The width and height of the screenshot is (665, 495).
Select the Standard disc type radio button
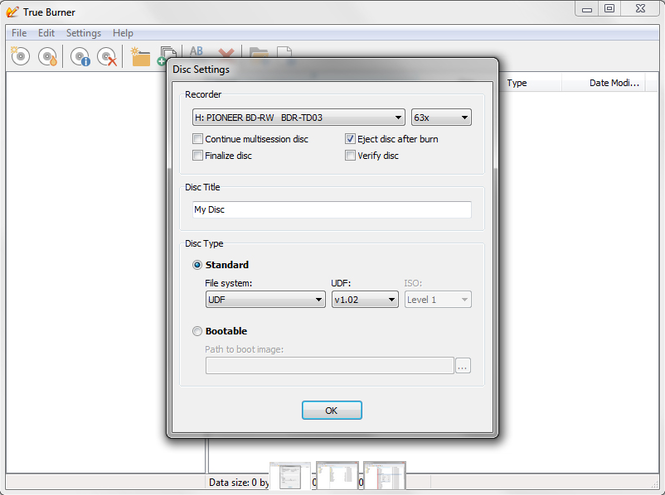coord(197,265)
